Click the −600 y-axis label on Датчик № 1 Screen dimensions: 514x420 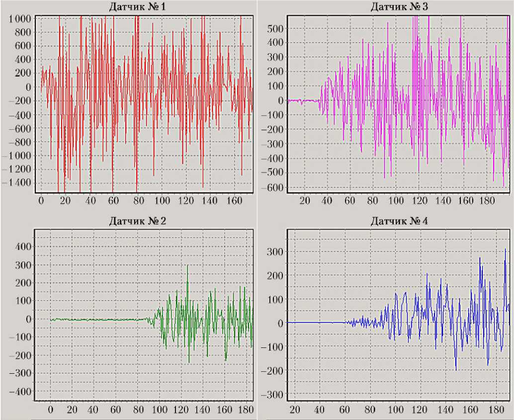point(20,129)
